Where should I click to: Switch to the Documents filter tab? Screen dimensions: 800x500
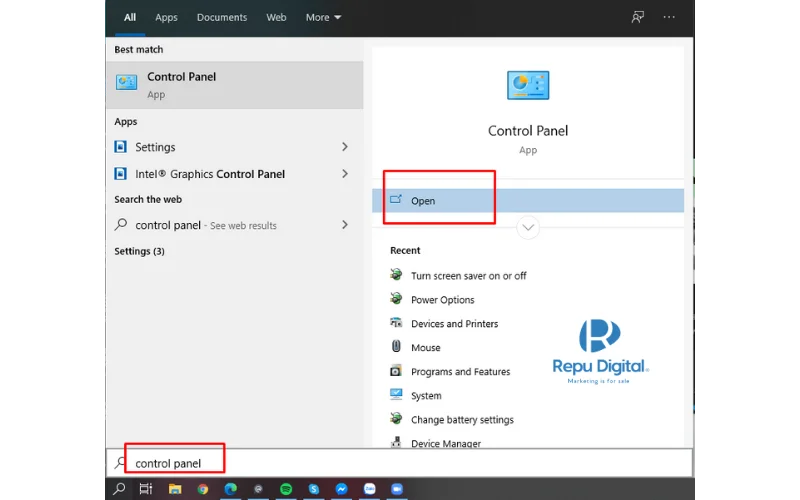point(222,17)
